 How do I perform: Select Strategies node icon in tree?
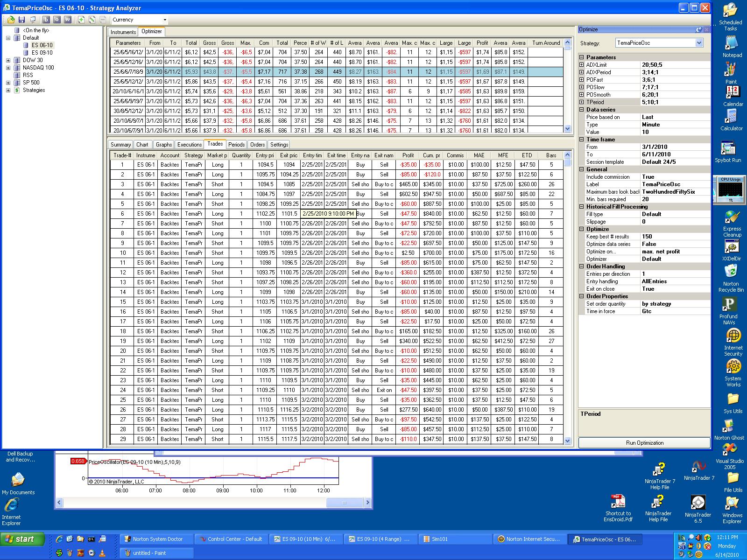coord(17,90)
